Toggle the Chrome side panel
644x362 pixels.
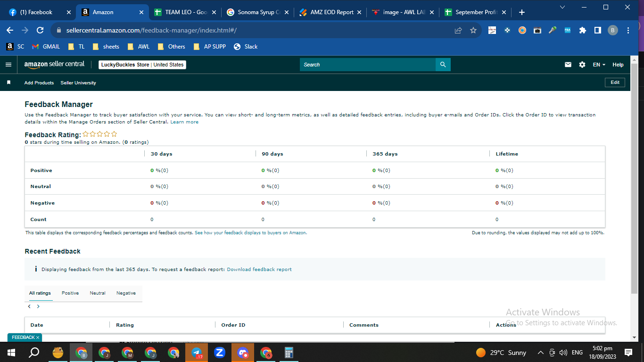click(x=598, y=30)
